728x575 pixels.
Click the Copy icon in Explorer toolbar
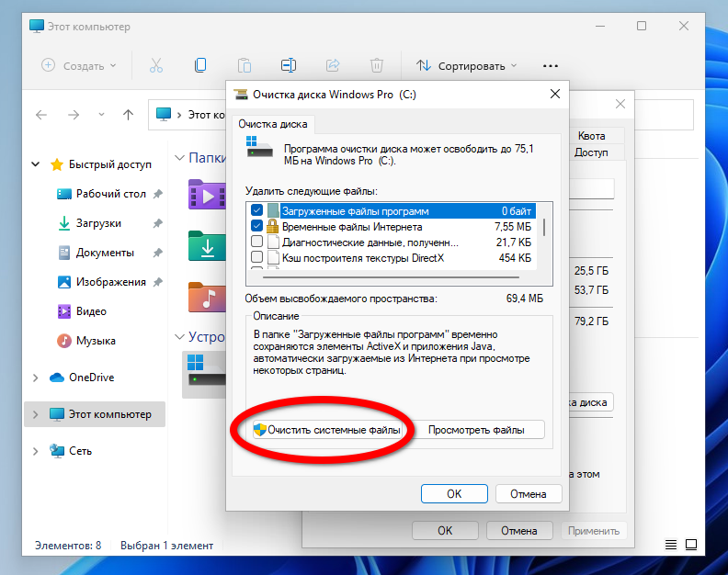click(200, 65)
